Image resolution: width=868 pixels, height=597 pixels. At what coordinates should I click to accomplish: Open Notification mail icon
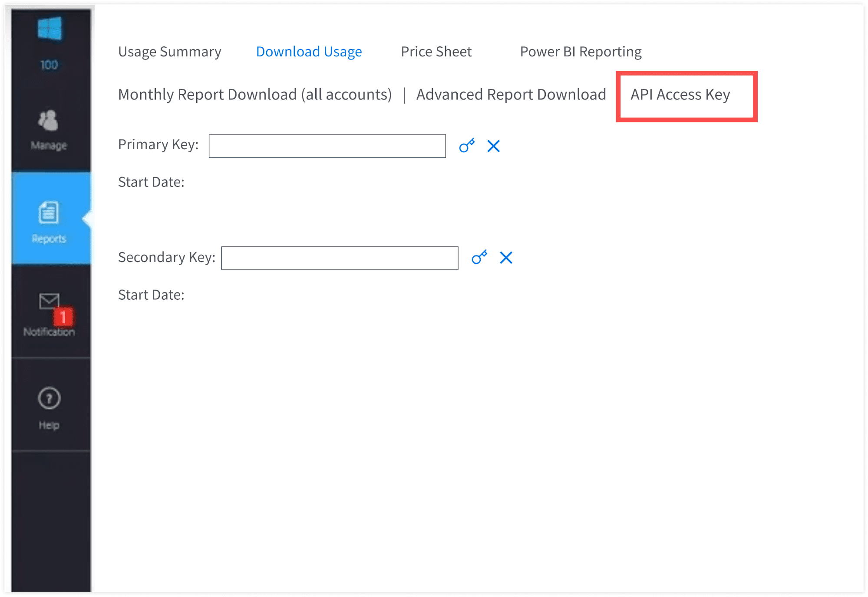pyautogui.click(x=48, y=301)
